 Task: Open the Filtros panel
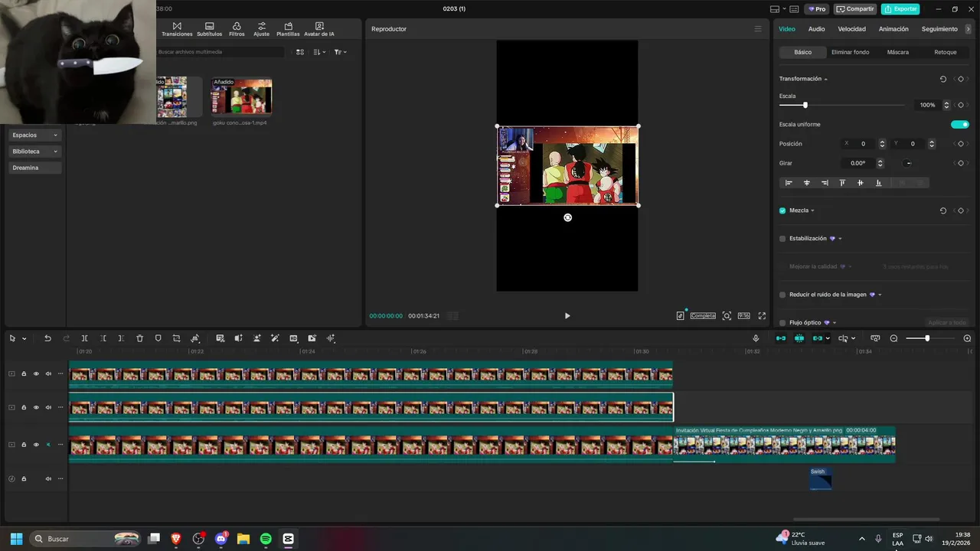(x=237, y=29)
